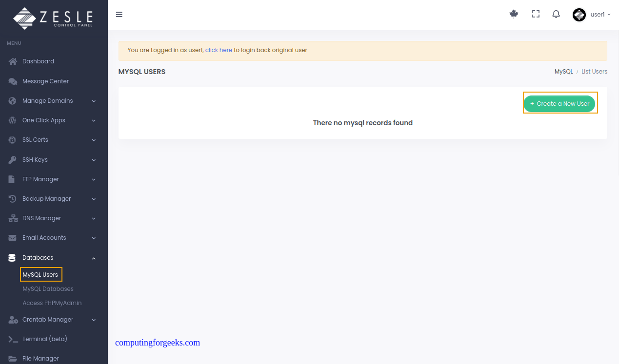Expand DNS Manager chevron
The height and width of the screenshot is (364, 619).
point(94,219)
